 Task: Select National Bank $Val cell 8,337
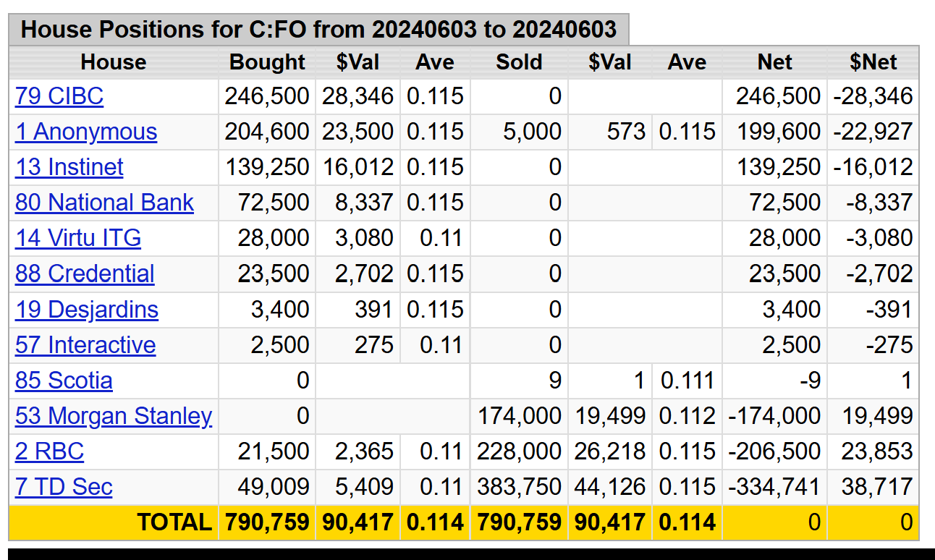[x=364, y=203]
